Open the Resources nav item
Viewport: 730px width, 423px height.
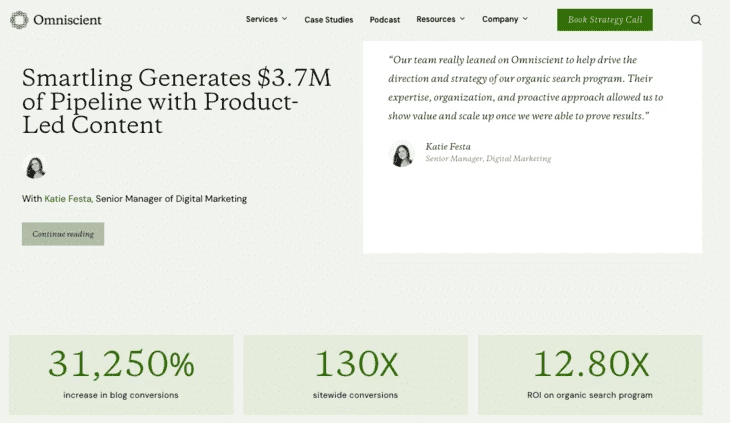click(436, 19)
